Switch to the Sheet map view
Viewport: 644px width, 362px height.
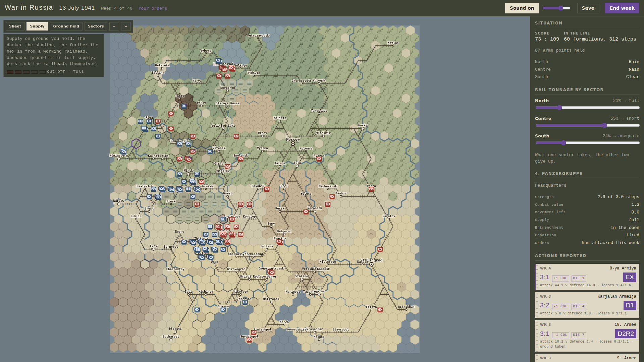[15, 26]
